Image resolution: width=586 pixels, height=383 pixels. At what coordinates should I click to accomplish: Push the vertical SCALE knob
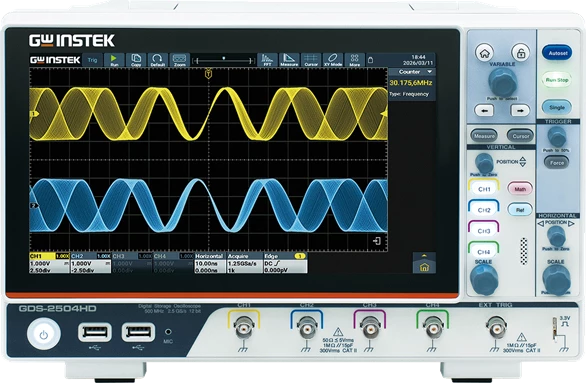pos(484,280)
